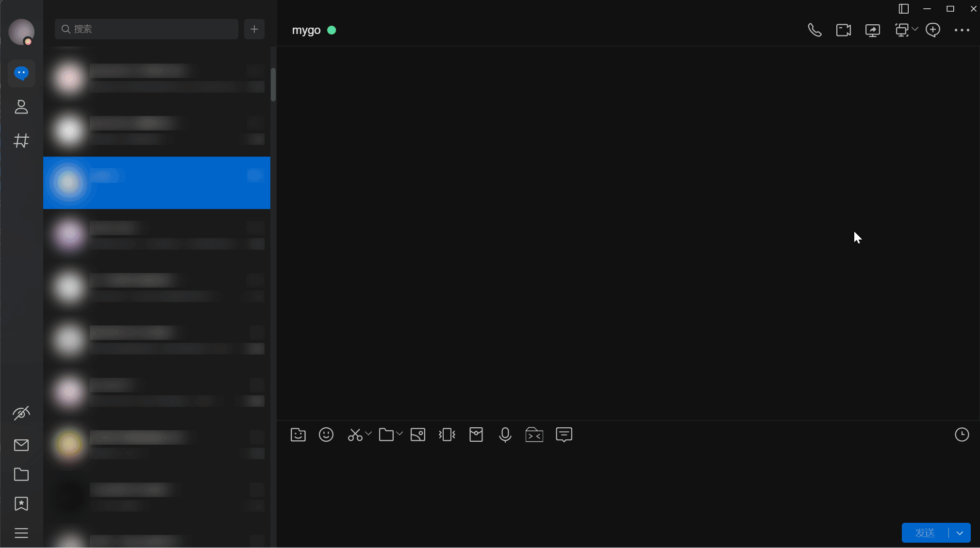Click the voice message microphone icon
The width and height of the screenshot is (980, 548).
[x=505, y=435]
